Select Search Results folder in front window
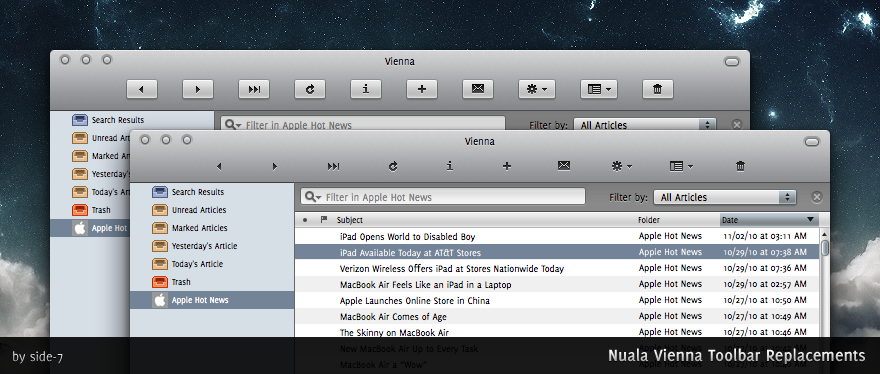880x374 pixels. pyautogui.click(x=212, y=192)
